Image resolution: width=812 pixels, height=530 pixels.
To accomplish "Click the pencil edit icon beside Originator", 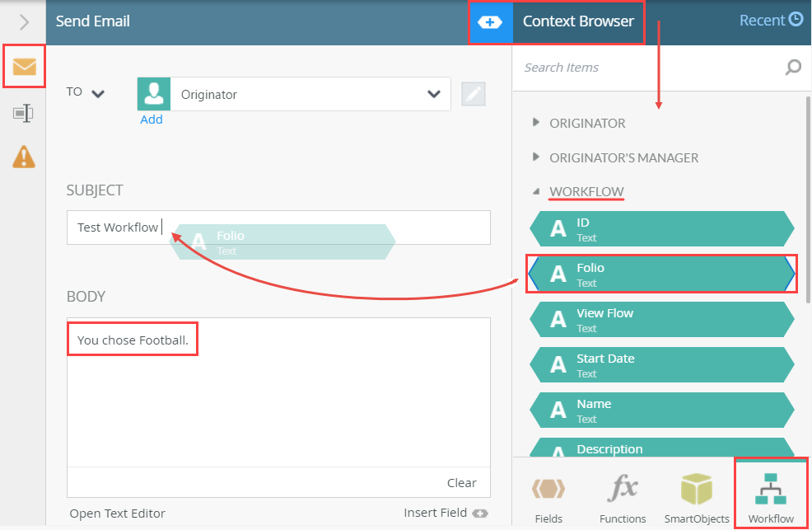I will click(x=473, y=94).
